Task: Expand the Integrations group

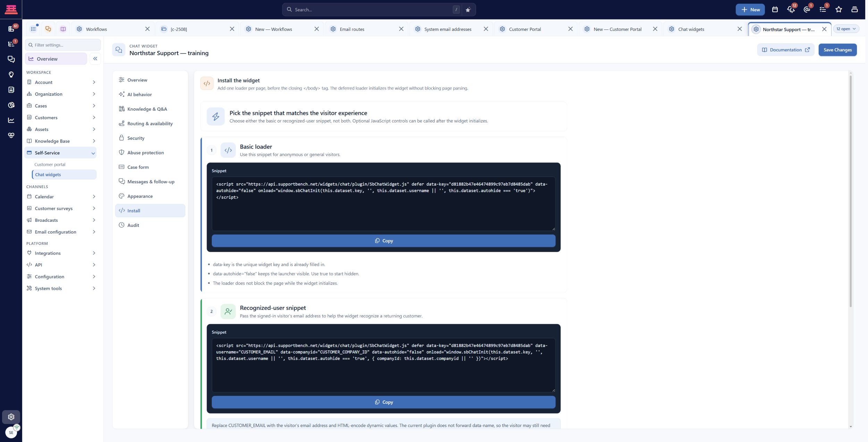Action: tap(61, 253)
